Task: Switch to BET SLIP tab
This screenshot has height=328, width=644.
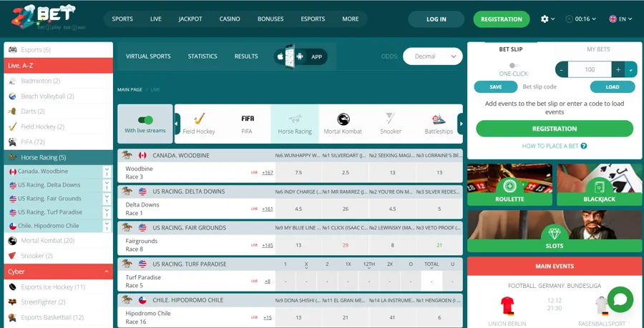Action: point(511,49)
